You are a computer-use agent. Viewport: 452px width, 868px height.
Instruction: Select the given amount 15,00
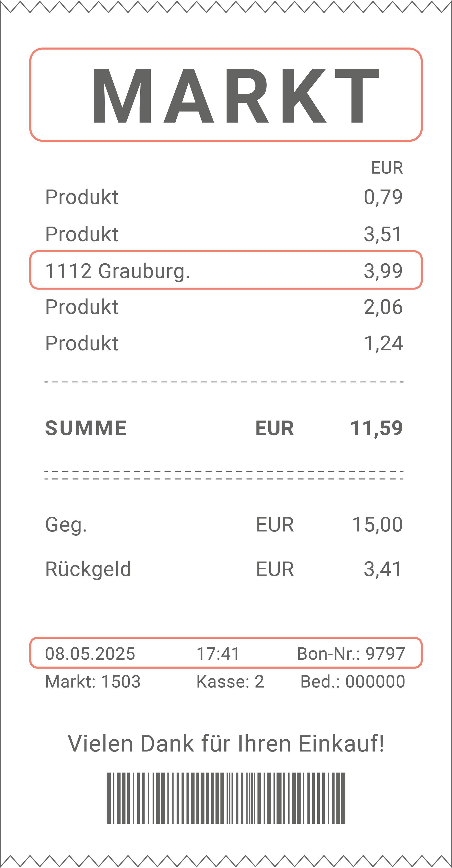coord(377,525)
